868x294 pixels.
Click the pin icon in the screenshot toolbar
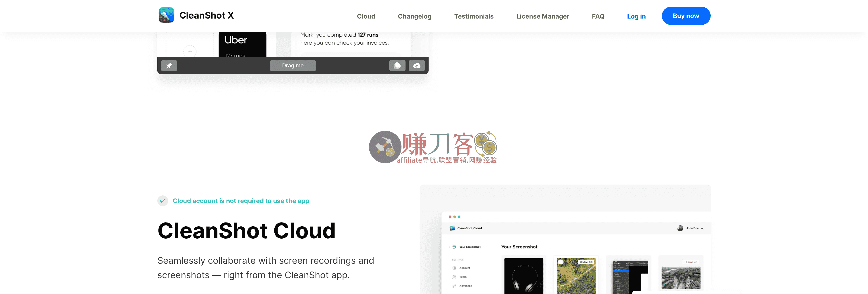click(x=169, y=65)
